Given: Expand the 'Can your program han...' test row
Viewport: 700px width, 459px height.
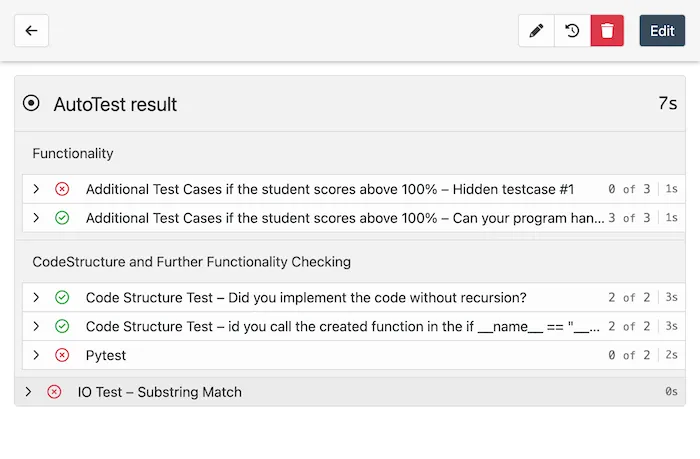Looking at the screenshot, I should [36, 217].
